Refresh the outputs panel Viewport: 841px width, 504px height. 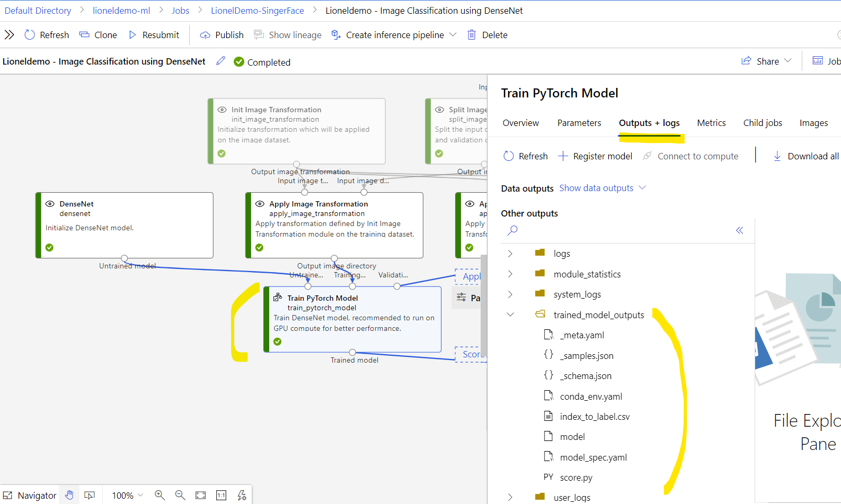point(525,156)
